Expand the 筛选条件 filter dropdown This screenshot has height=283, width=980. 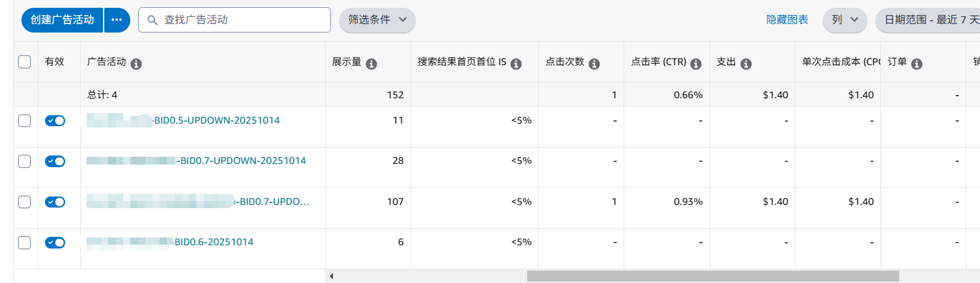click(378, 20)
